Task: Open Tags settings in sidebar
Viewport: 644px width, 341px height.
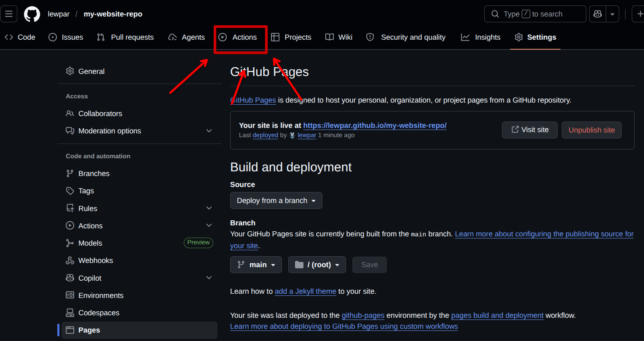Action: (140, 191)
